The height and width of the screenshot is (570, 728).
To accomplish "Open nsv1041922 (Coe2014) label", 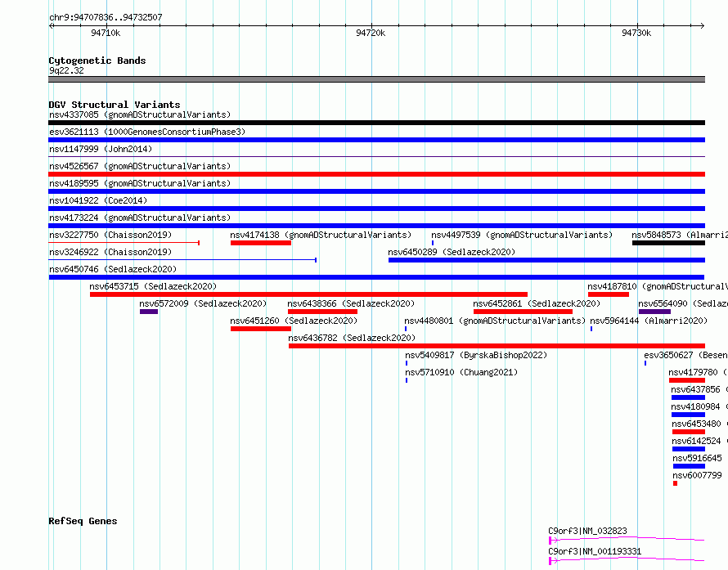I will [x=98, y=200].
